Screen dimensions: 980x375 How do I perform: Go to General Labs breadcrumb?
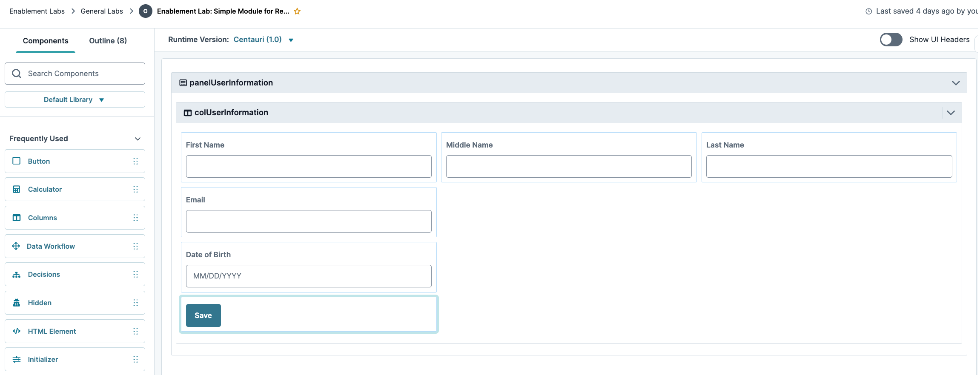102,11
